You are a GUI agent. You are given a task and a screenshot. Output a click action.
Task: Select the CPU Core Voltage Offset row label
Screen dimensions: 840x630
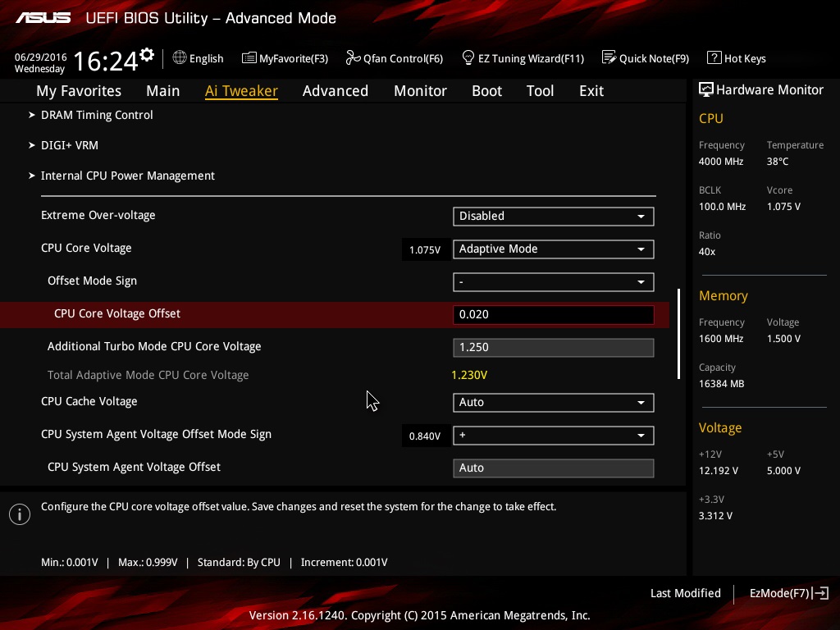[x=116, y=313]
